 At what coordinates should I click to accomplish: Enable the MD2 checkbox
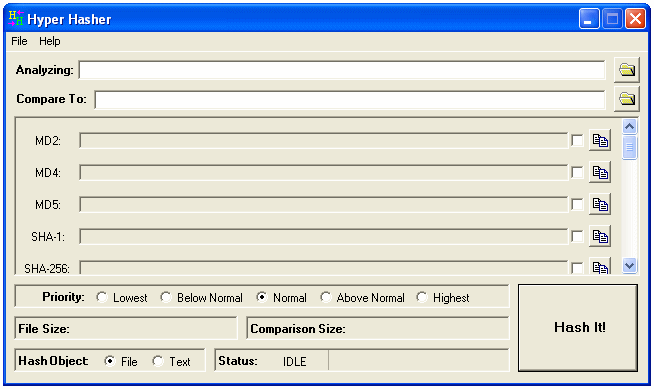click(577, 141)
